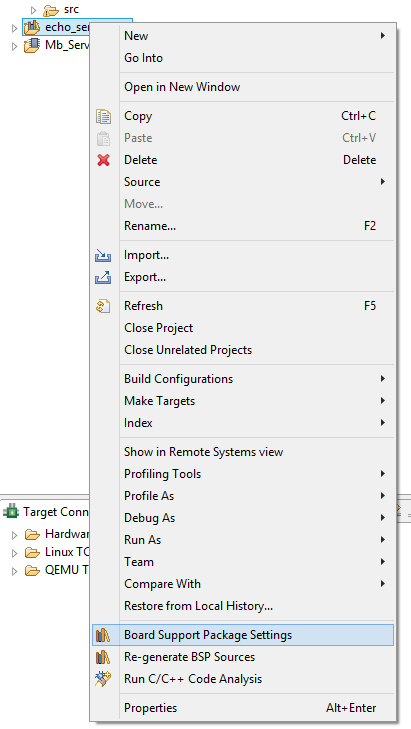Choose Import... menu entry
The width and height of the screenshot is (411, 729).
click(x=243, y=255)
